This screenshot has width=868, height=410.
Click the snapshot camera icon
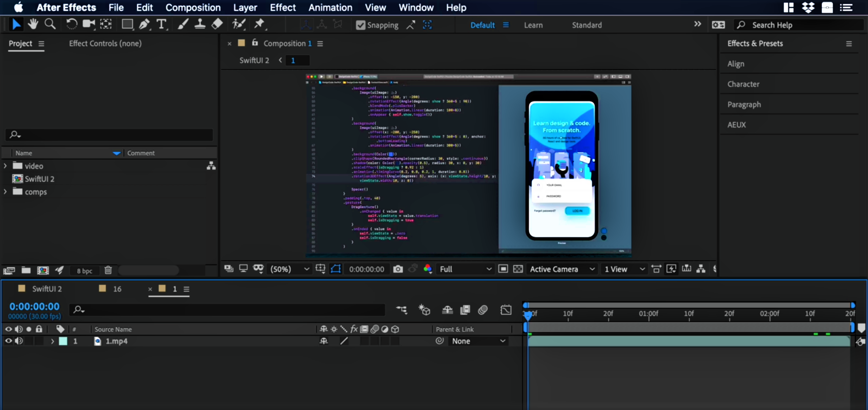pyautogui.click(x=398, y=269)
